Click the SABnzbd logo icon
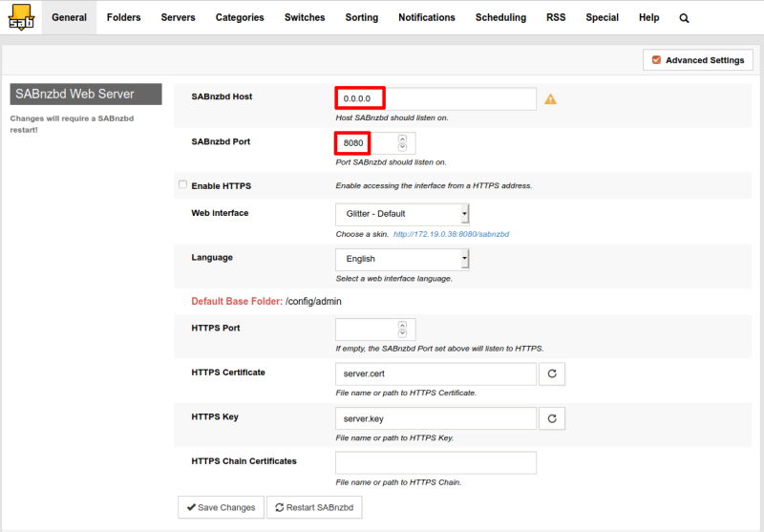The width and height of the screenshot is (764, 532). tap(21, 17)
